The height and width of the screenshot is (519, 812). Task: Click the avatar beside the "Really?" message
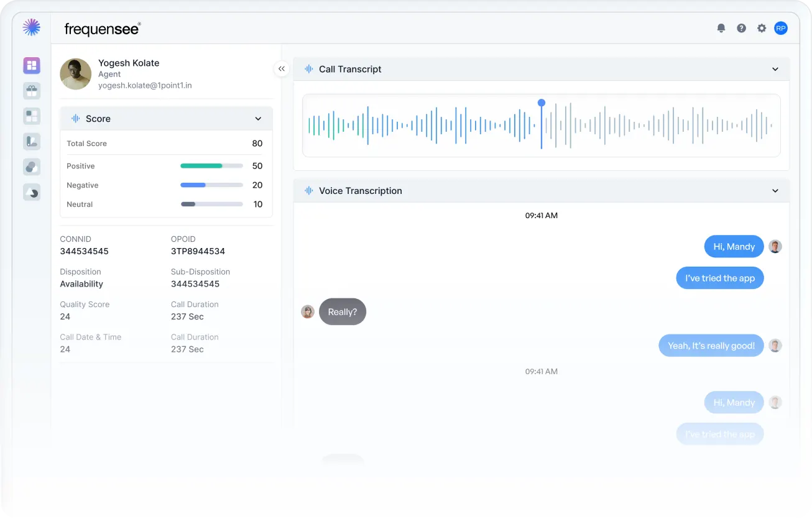point(308,311)
